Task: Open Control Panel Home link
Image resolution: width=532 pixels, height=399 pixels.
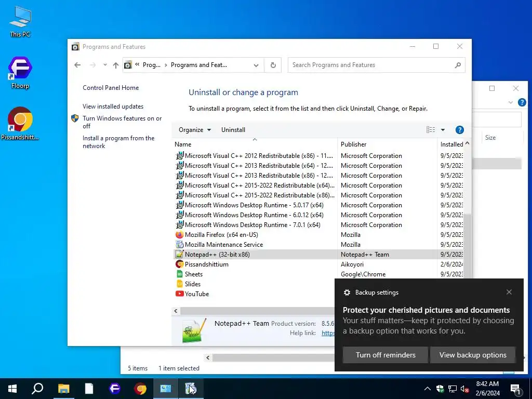Action: [111, 88]
